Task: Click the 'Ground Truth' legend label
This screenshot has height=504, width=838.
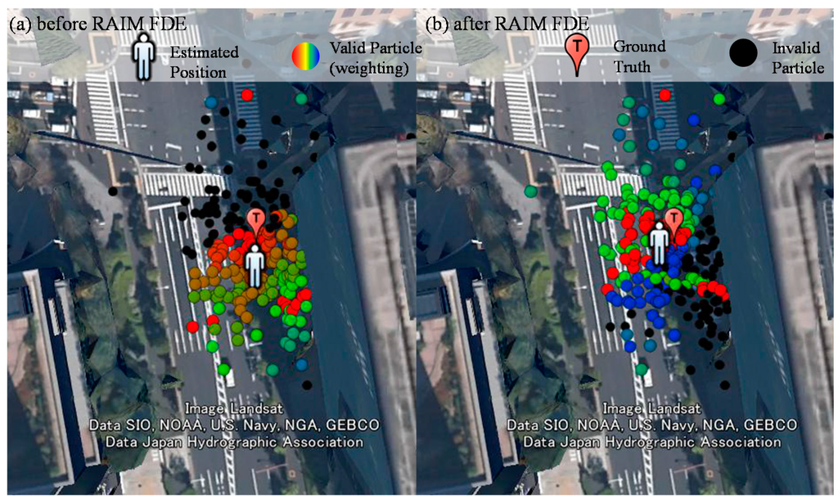Action: pyautogui.click(x=639, y=56)
